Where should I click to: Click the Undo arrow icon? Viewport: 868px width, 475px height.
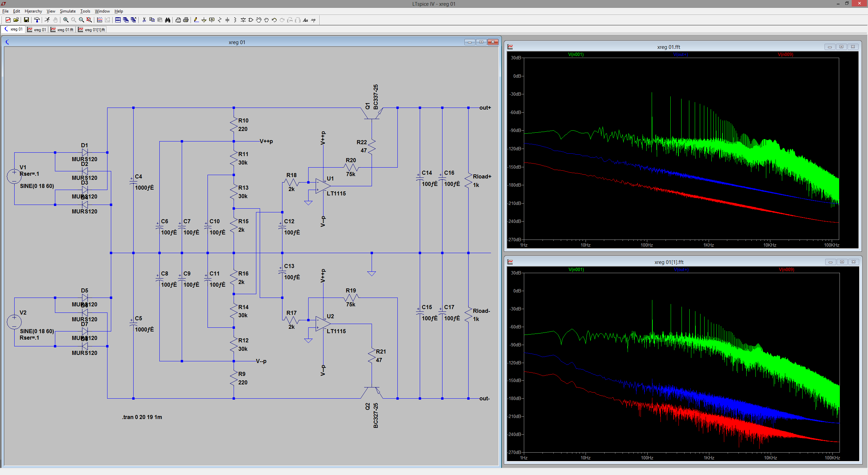pyautogui.click(x=274, y=20)
